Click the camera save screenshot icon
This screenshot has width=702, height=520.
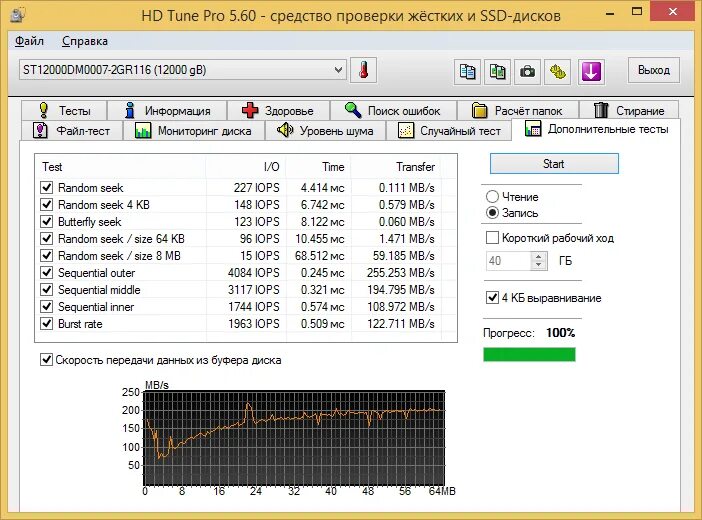click(527, 71)
